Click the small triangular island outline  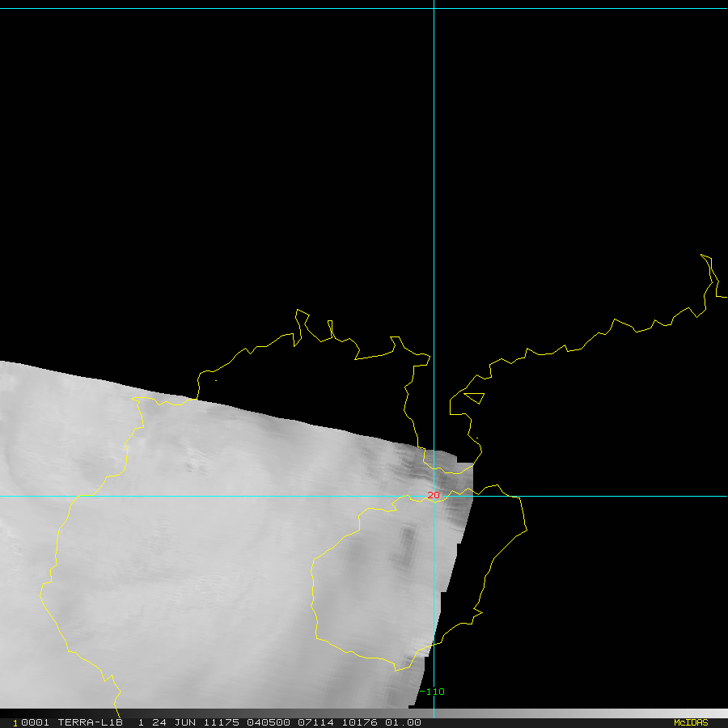474,397
